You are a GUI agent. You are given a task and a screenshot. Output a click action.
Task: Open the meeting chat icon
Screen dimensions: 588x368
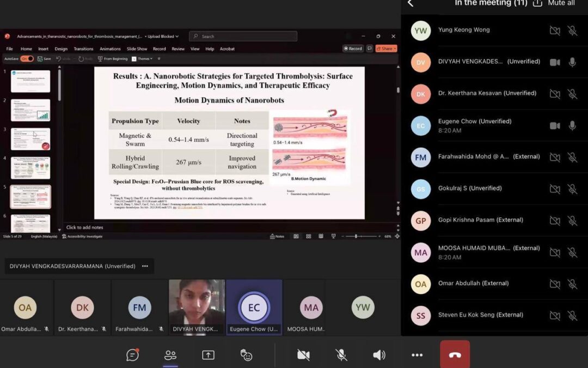(x=132, y=355)
